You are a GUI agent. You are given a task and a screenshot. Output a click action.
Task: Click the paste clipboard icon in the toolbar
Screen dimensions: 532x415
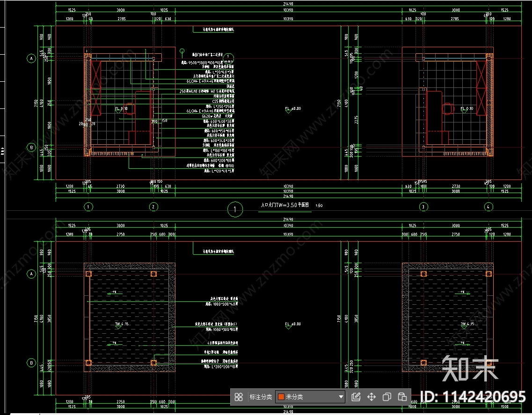[x=402, y=397]
